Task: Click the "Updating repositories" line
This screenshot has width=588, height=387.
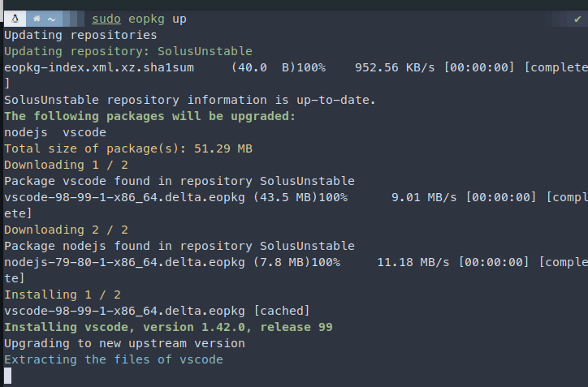Action: (x=80, y=35)
